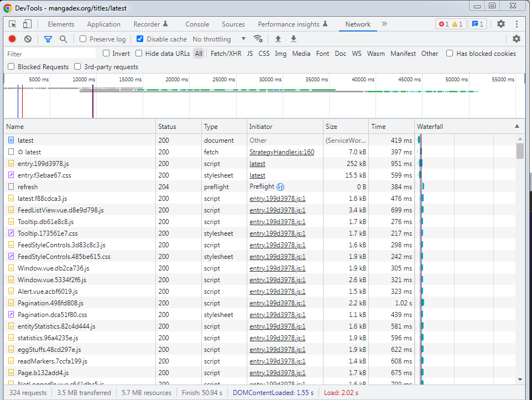Open network conditions wifi icon

[x=258, y=39]
